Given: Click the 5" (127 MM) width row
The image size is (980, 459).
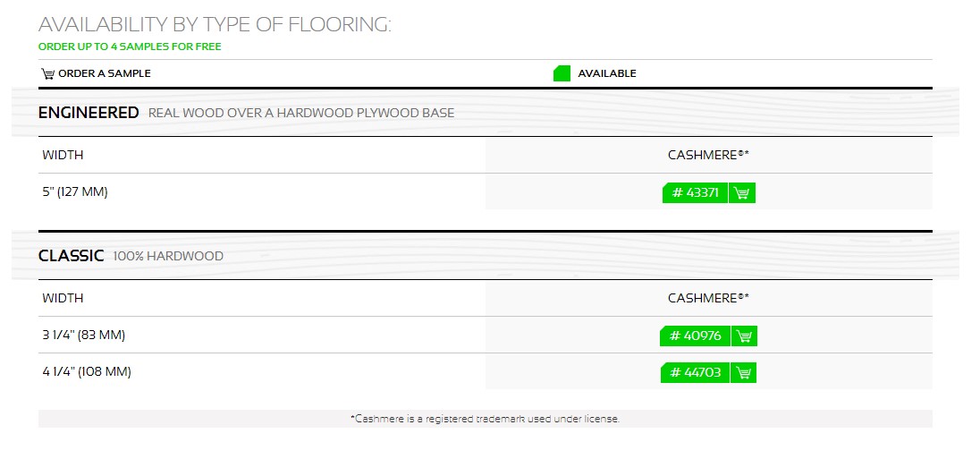Looking at the screenshot, I should pyautogui.click(x=485, y=191).
